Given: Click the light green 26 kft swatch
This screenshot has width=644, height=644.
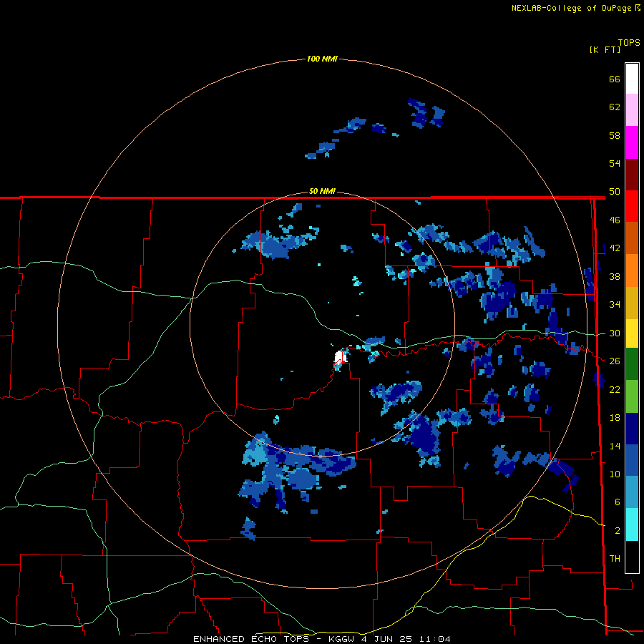Looking at the screenshot, I should 632,396.
